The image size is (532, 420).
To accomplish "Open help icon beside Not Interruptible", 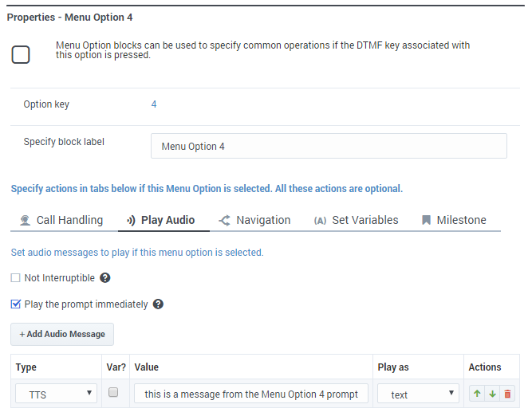I will (105, 278).
